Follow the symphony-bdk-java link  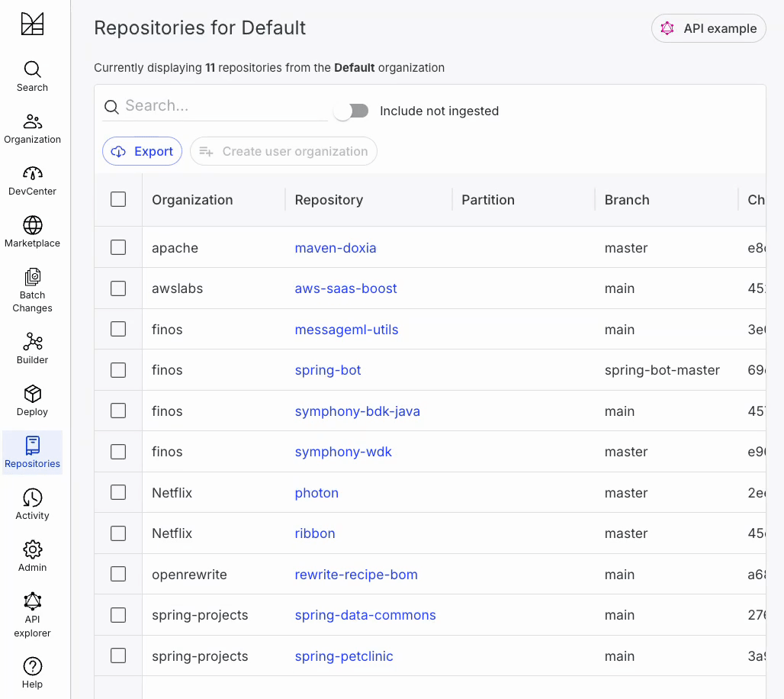click(358, 411)
